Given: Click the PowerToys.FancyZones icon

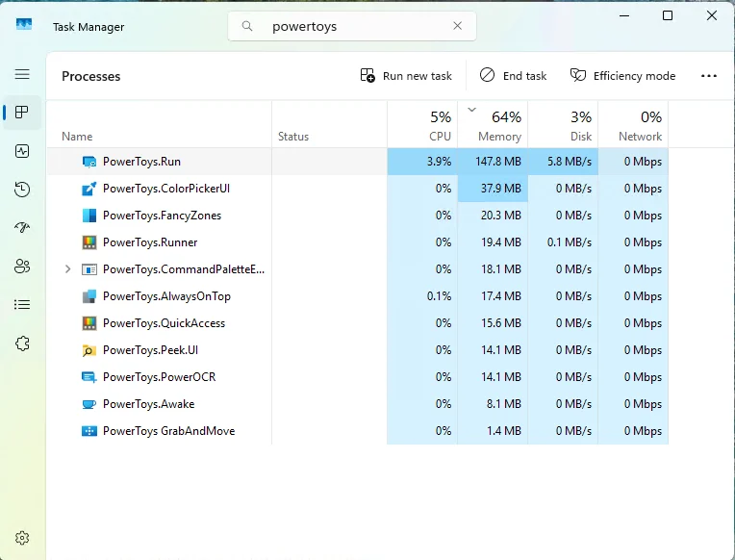Looking at the screenshot, I should (89, 216).
